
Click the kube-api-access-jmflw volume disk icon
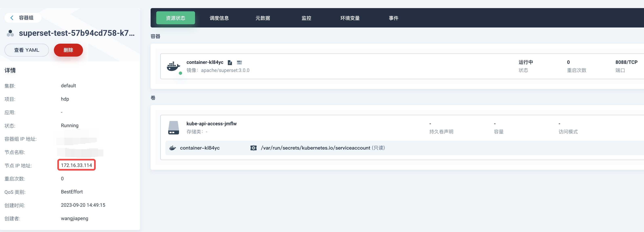pyautogui.click(x=173, y=128)
